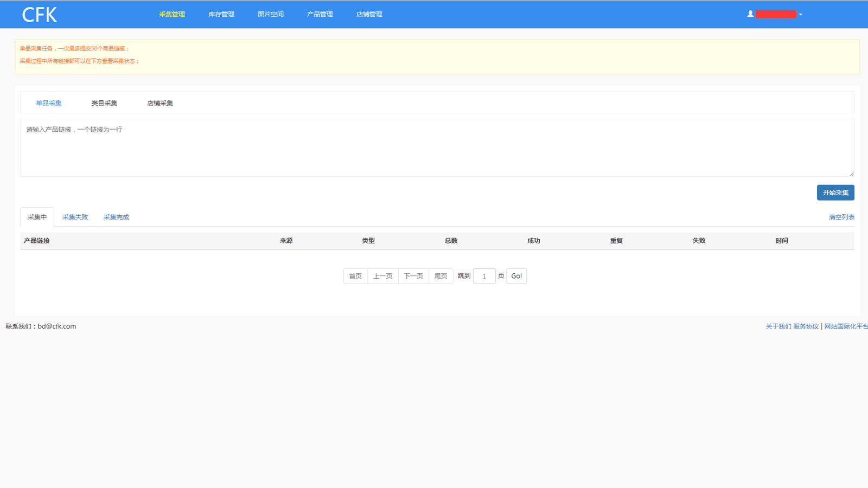
Task: Expand the user account dropdown arrow
Action: pos(801,15)
